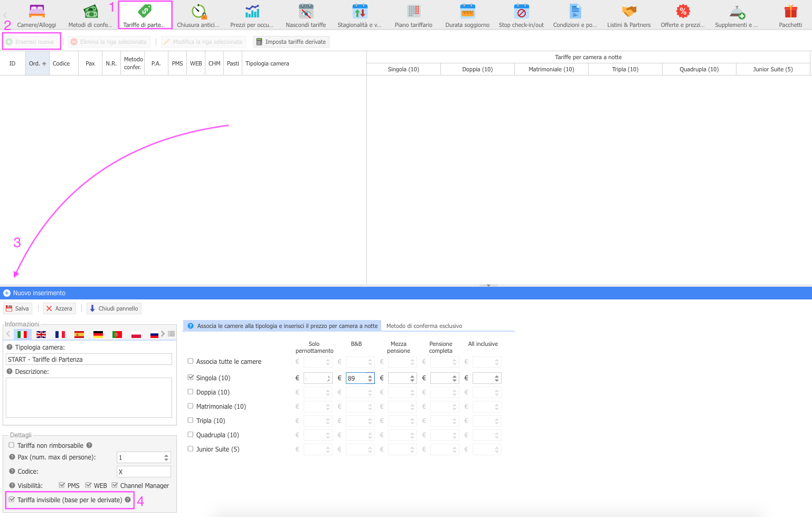812x517 pixels.
Task: Expand the language list menu icon
Action: [172, 334]
